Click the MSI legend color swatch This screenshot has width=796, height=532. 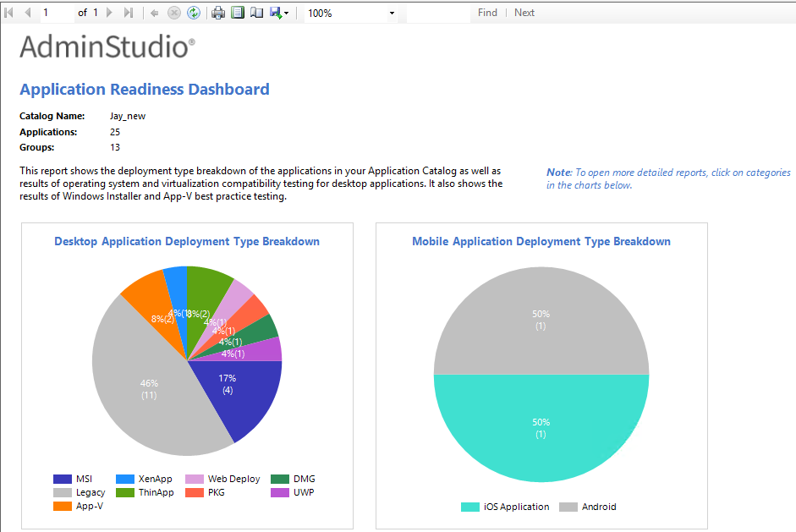click(63, 479)
